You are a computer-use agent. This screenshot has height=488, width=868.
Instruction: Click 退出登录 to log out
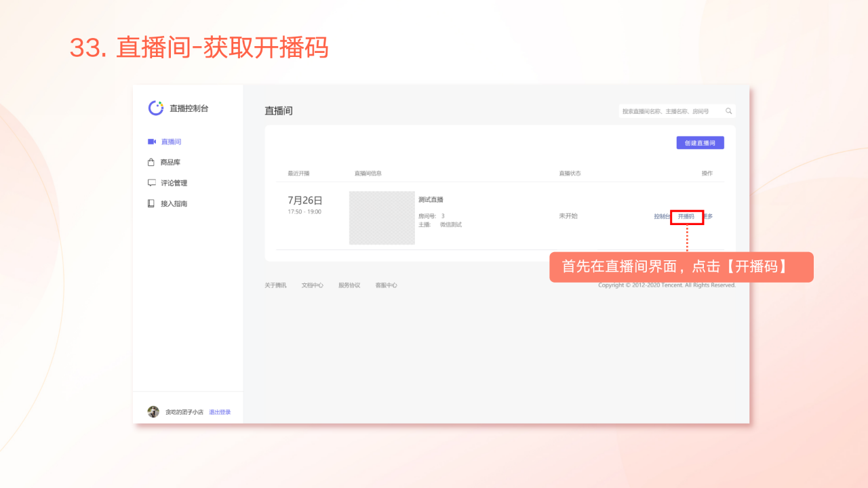[x=220, y=412]
